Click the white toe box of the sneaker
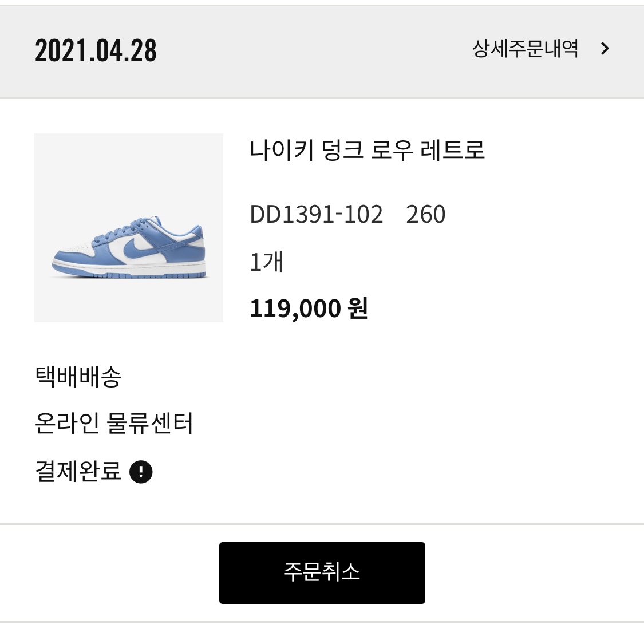644x644 pixels. (x=73, y=250)
